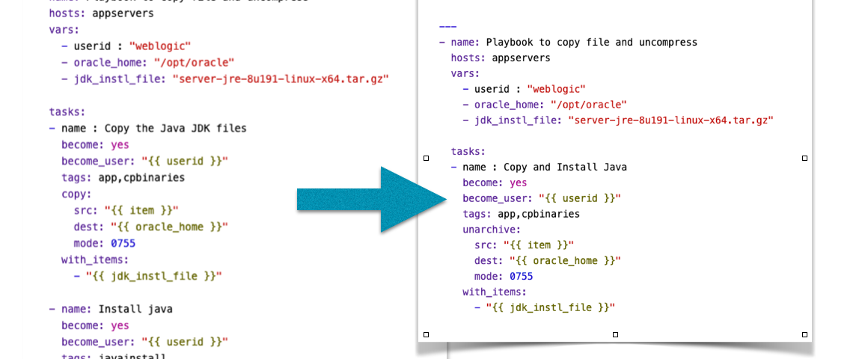Image resolution: width=868 pixels, height=359 pixels.
Task: Click "become: yes" under Copy and Install Java
Action: pyautogui.click(x=495, y=182)
